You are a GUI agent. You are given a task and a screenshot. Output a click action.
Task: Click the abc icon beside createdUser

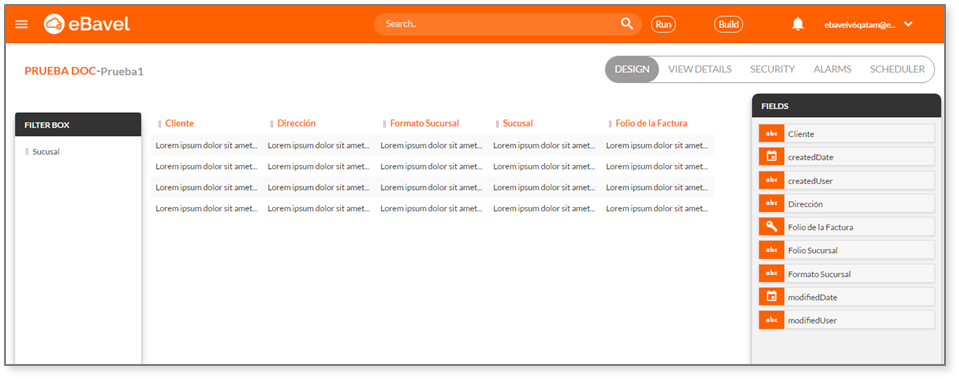coord(771,180)
